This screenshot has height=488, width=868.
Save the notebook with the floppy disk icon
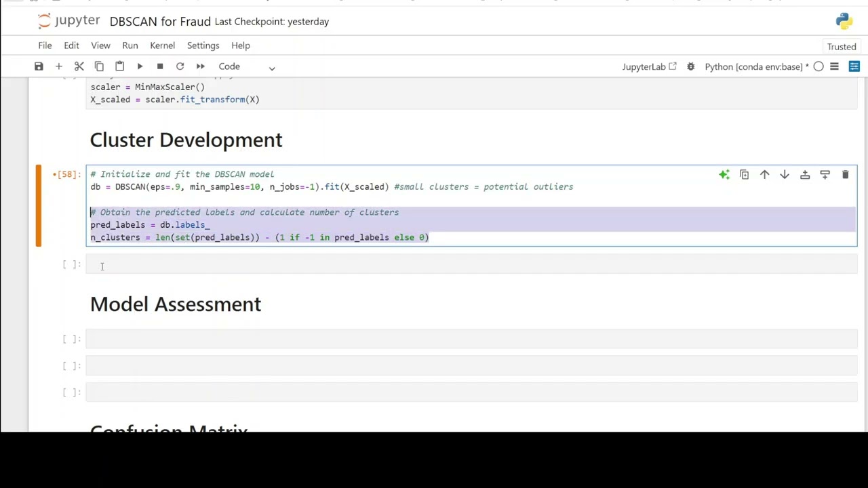tap(39, 66)
